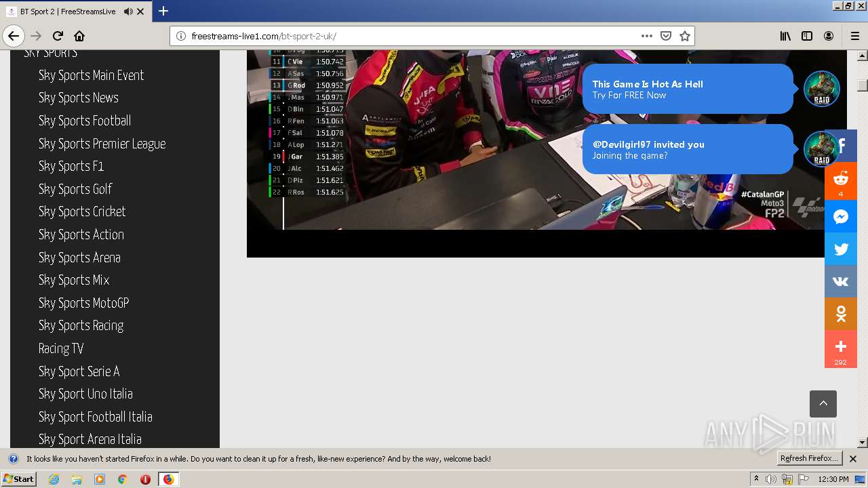The width and height of the screenshot is (868, 488).
Task: Open Sky Sports Cricket channel
Action: pos(82,211)
